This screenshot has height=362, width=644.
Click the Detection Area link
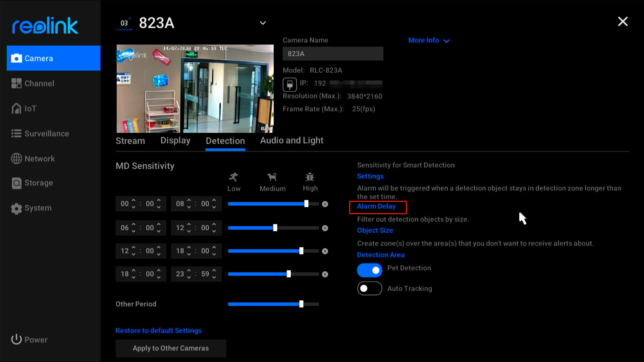tap(380, 254)
